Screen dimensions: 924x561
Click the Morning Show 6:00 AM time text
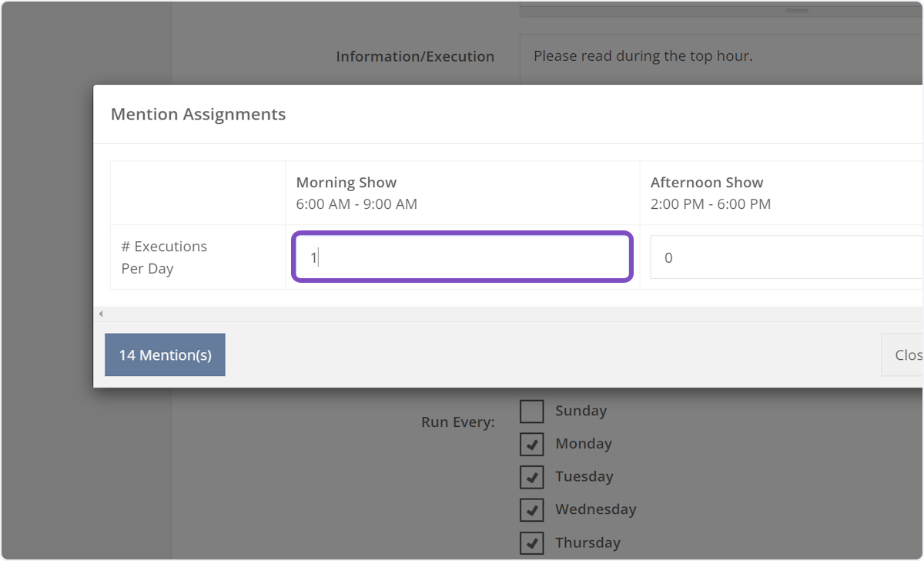pyautogui.click(x=357, y=204)
